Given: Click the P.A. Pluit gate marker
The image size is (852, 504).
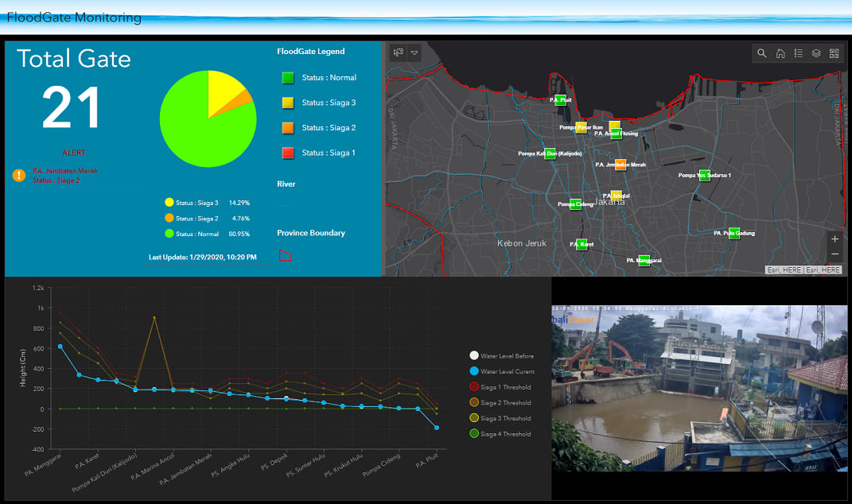Looking at the screenshot, I should 561,100.
